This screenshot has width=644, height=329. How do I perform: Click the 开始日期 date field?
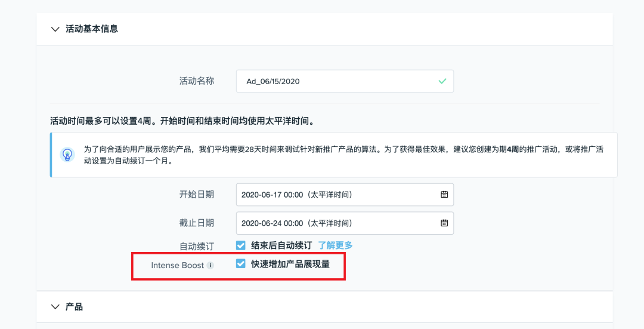(x=345, y=195)
